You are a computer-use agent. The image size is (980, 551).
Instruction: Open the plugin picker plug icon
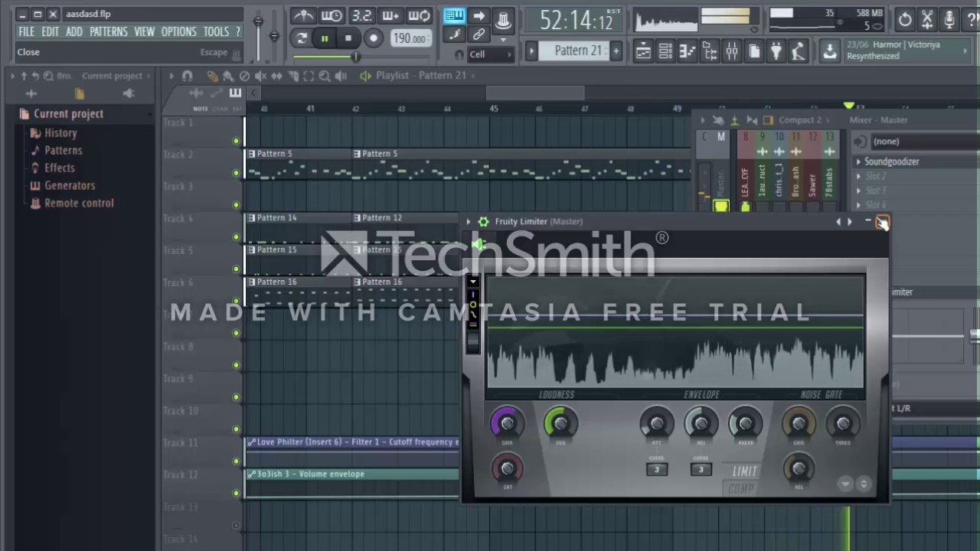pyautogui.click(x=776, y=51)
